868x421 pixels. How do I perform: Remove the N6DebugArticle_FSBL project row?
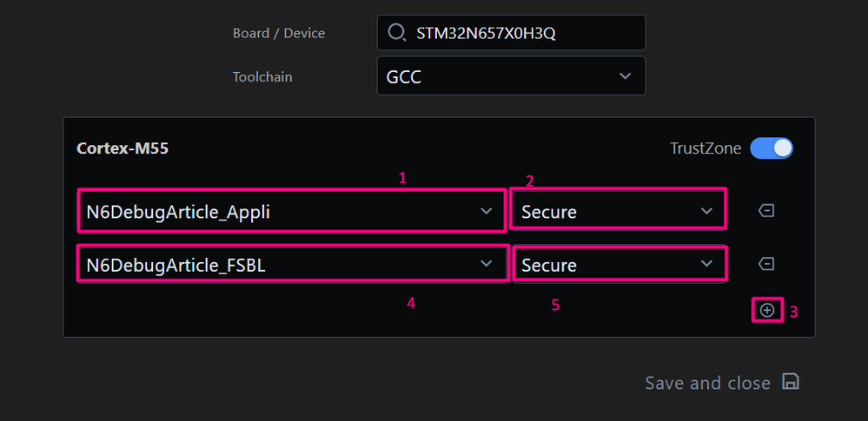coord(767,264)
